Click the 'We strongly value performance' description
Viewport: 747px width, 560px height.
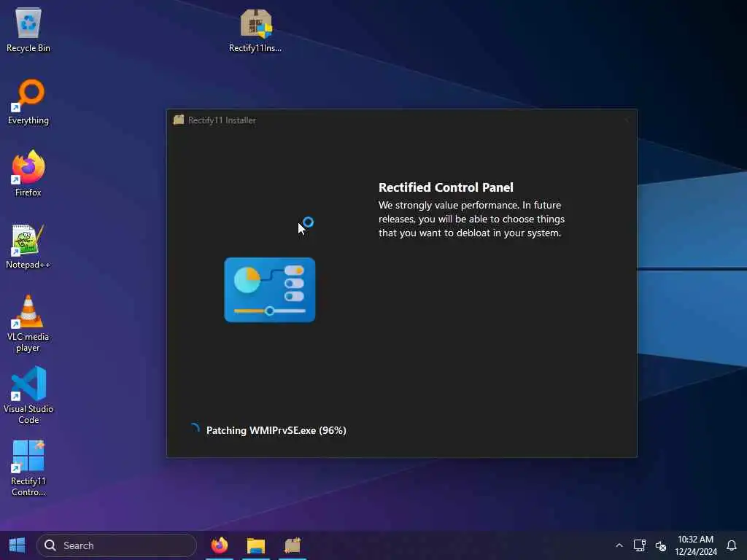coord(472,219)
